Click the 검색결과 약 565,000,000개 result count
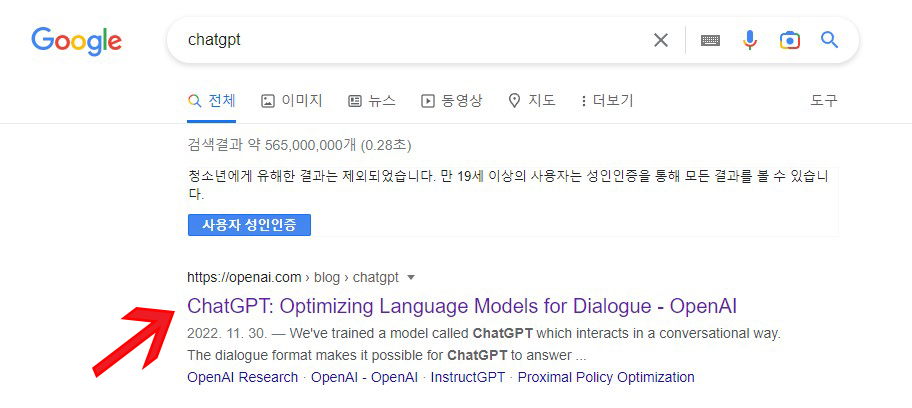Viewport: 912px width, 408px height. (299, 144)
